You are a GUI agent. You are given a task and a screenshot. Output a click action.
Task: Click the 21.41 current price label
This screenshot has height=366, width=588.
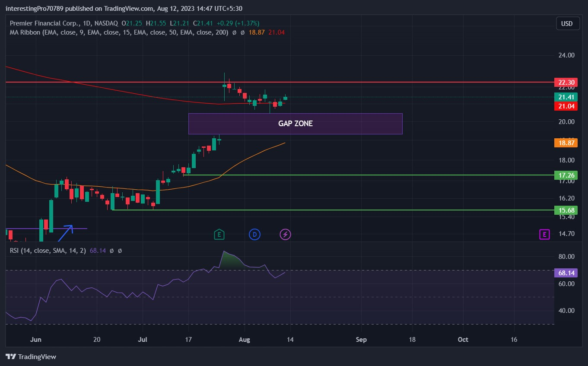[x=566, y=97]
